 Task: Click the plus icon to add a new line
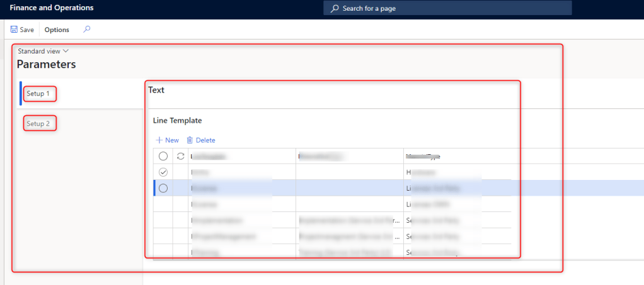(x=159, y=140)
